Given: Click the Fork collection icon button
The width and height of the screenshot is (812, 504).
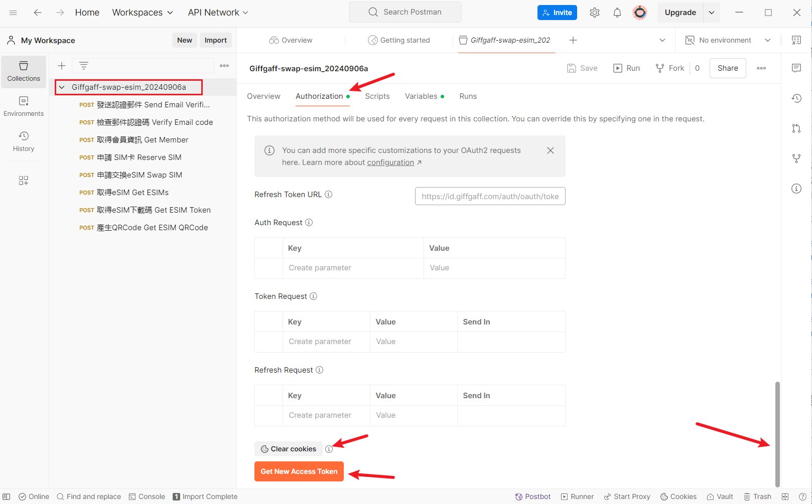Looking at the screenshot, I should click(x=670, y=68).
